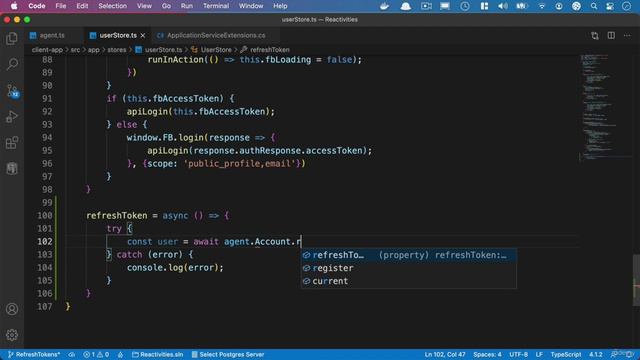The height and width of the screenshot is (360, 640).
Task: Split the editor to the right
Action: [611, 36]
